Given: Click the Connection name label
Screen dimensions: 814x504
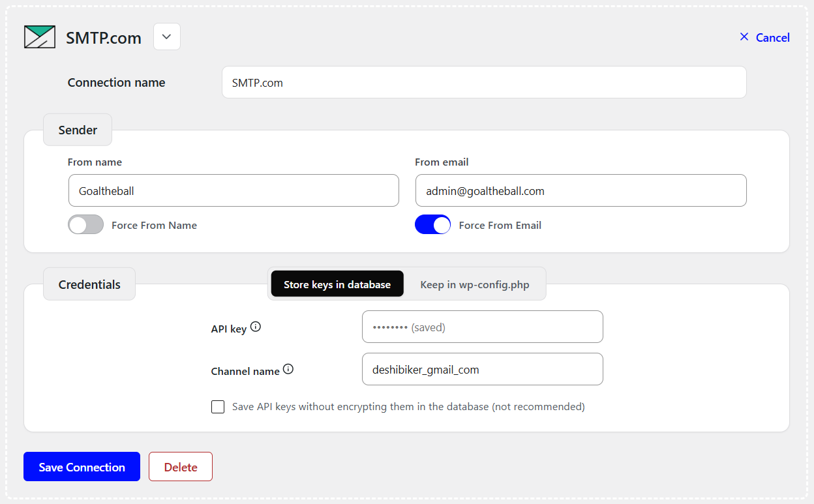Looking at the screenshot, I should [x=117, y=82].
